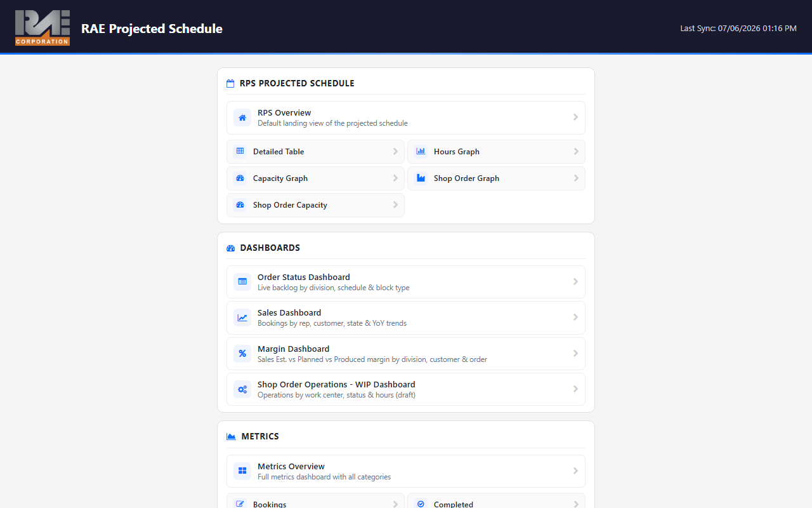Image resolution: width=812 pixels, height=508 pixels.
Task: Click the gauge icon beside Capacity Graph
Action: [x=240, y=178]
